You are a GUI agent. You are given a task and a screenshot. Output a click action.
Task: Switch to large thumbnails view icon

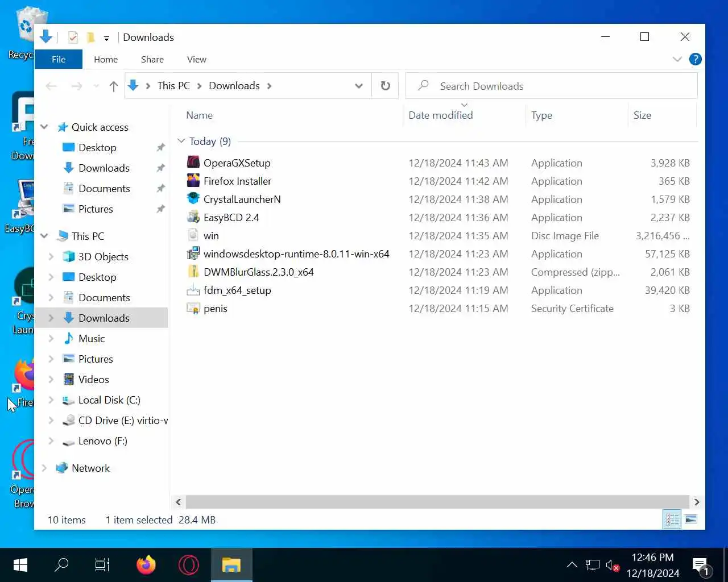(691, 519)
